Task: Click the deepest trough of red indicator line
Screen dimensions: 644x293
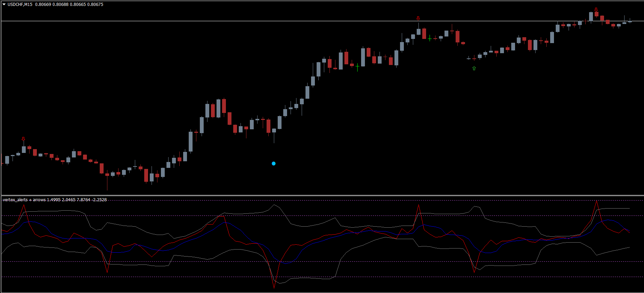Action: pos(274,287)
